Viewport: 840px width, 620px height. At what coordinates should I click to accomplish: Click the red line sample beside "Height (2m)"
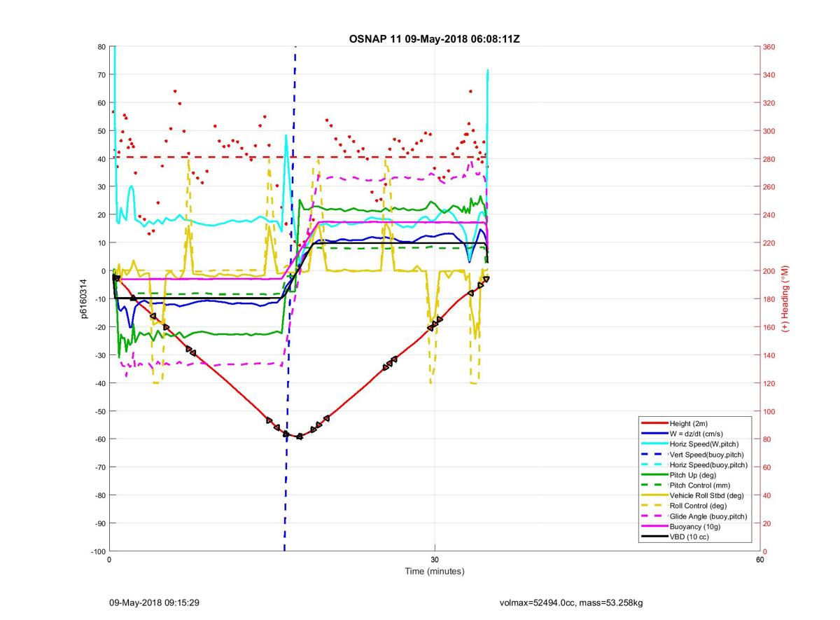pyautogui.click(x=654, y=424)
